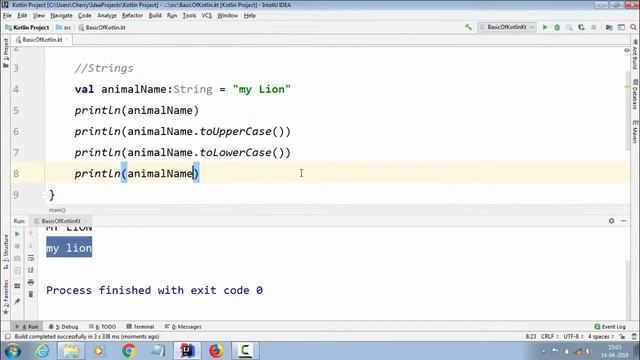Toggle soft-wrap in Run console
Viewport: 640px width, 360px height.
click(x=31, y=258)
